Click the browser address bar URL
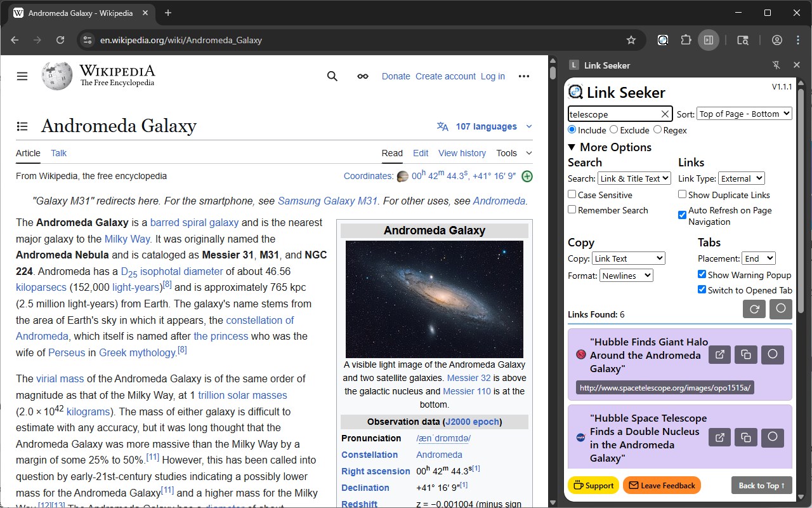 pos(181,40)
